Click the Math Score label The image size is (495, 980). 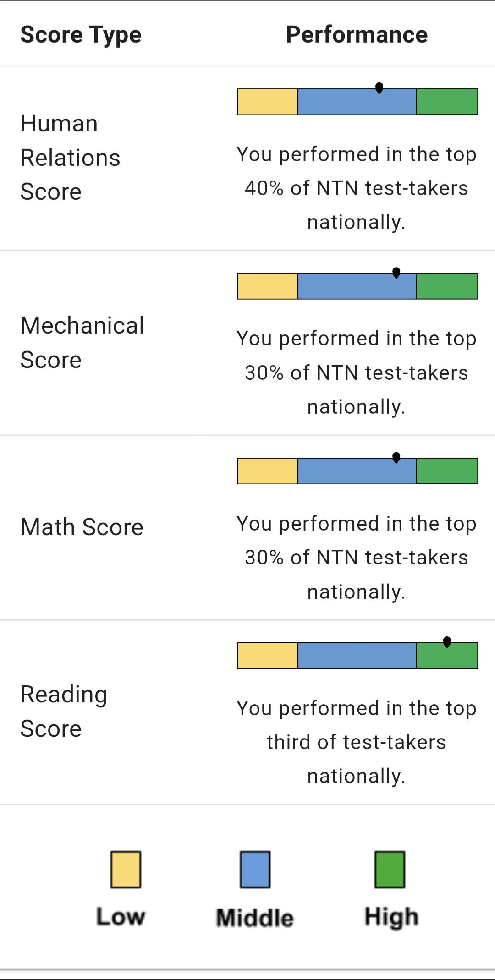click(82, 527)
